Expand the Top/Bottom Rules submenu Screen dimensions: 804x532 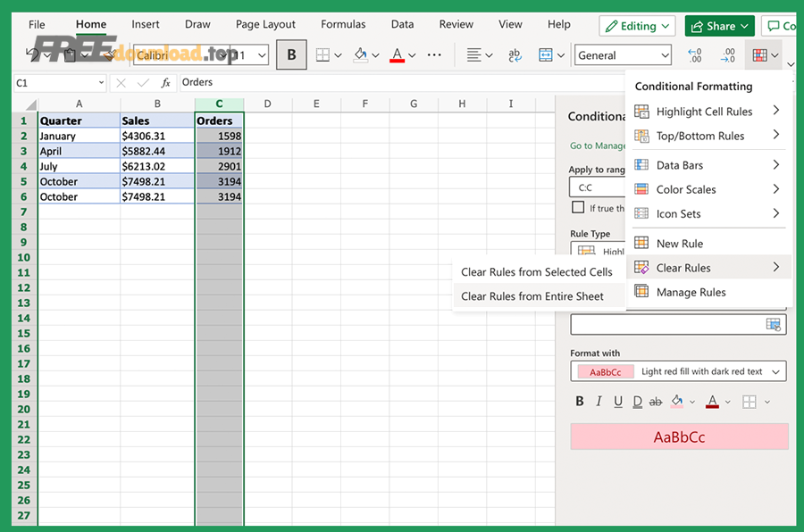tap(776, 134)
